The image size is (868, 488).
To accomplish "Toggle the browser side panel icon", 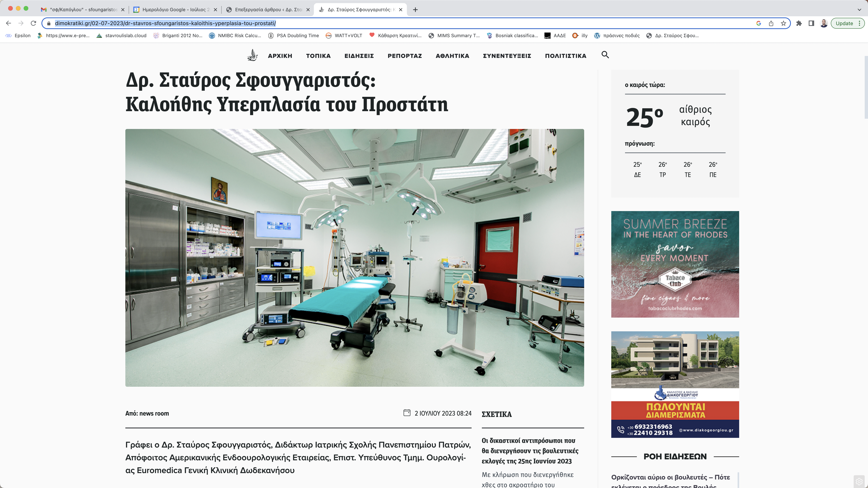I will [x=811, y=23].
